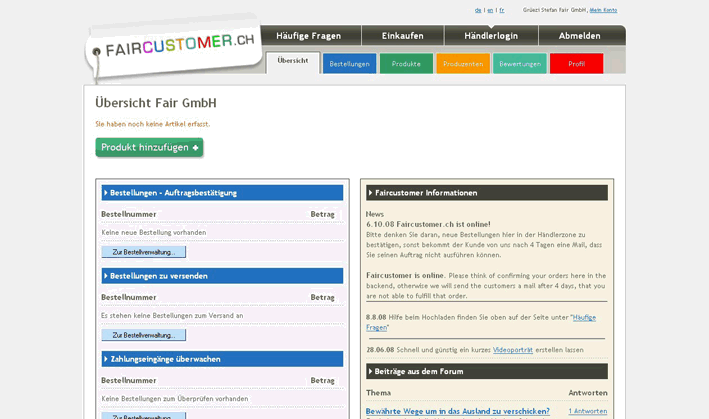Expand Zahlungseingänge überwachen arrow

[106, 359]
